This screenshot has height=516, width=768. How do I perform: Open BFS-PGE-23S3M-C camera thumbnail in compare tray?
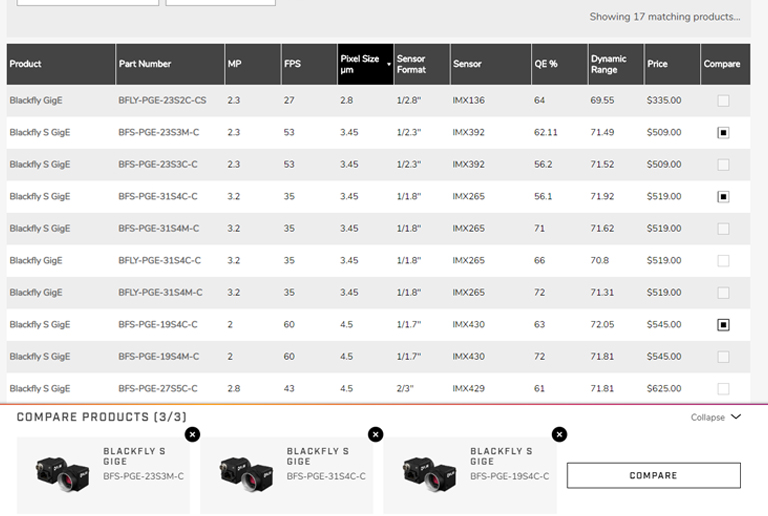point(62,473)
